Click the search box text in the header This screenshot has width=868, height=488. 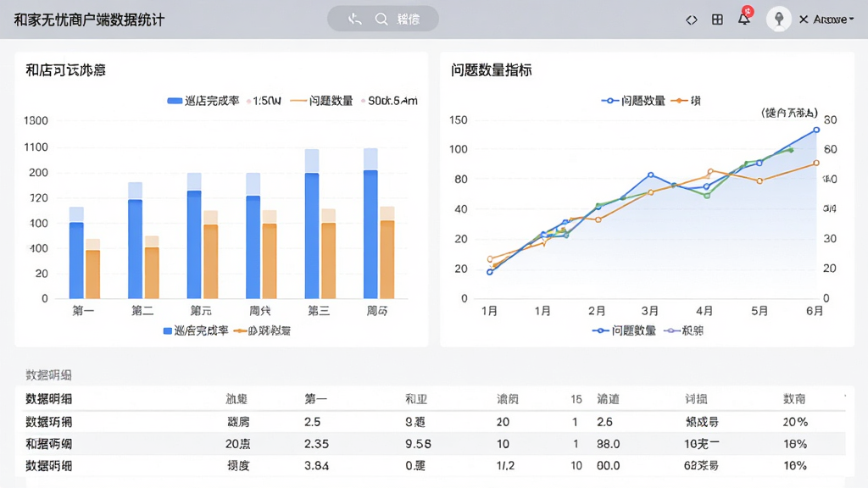[409, 19]
